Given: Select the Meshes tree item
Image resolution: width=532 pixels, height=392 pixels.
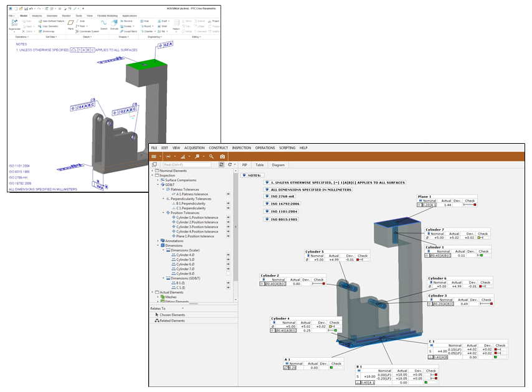Looking at the screenshot, I should tap(168, 297).
